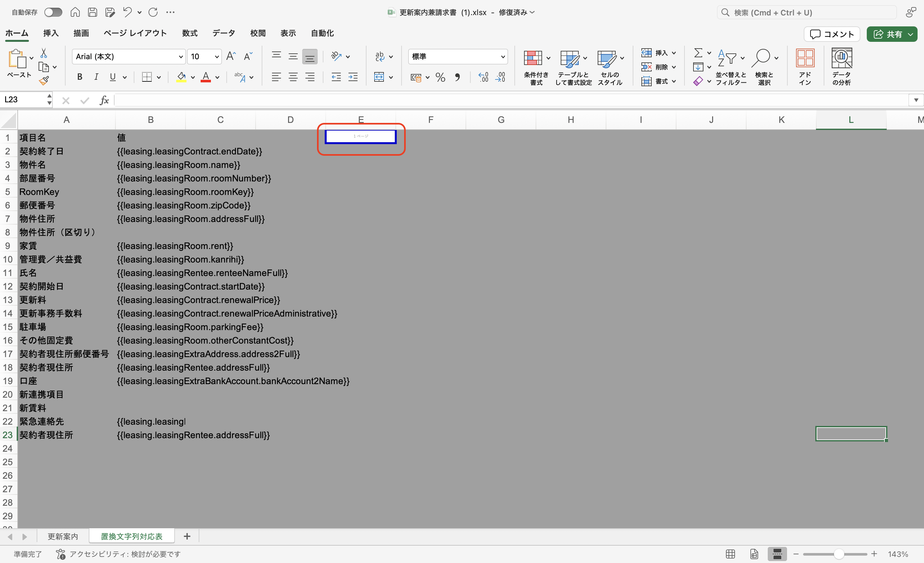Click the text orientation icon
This screenshot has height=563, width=924.
[x=336, y=56]
